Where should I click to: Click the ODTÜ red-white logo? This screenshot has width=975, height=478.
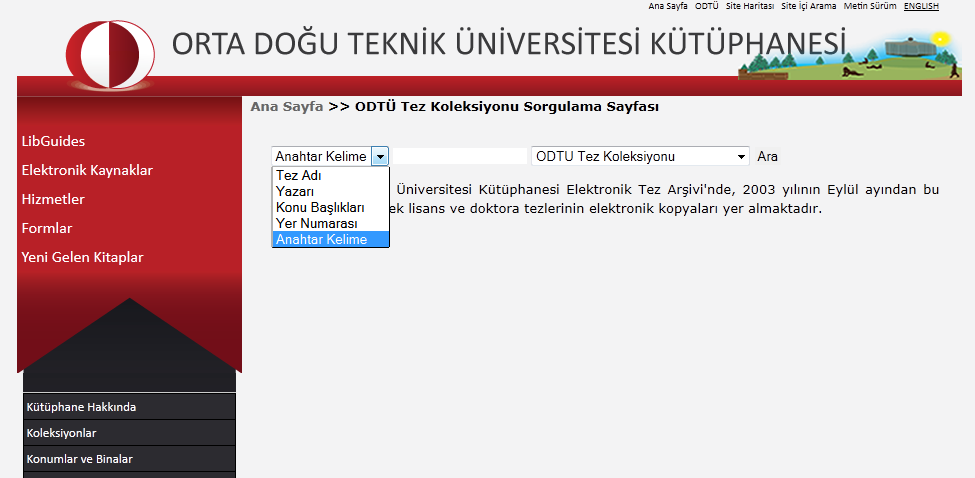111,54
